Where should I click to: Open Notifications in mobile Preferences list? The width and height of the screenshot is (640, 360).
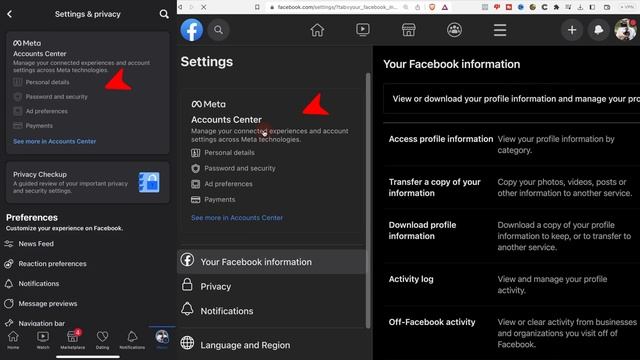[x=32, y=284]
